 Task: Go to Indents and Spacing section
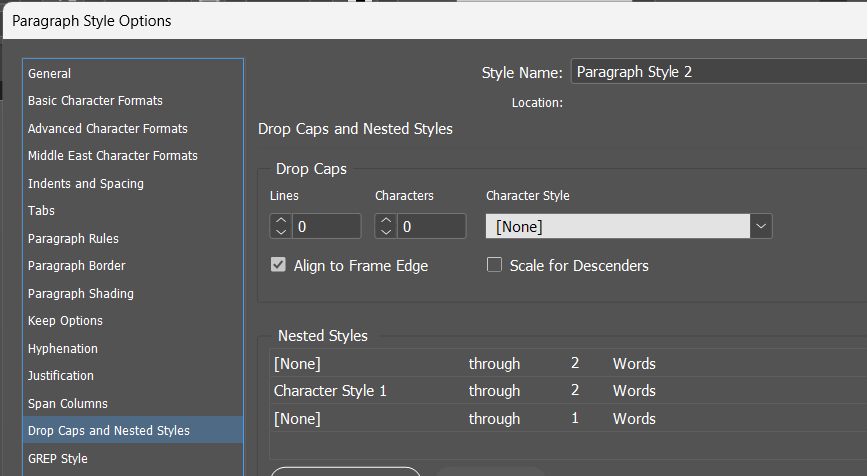pyautogui.click(x=86, y=184)
